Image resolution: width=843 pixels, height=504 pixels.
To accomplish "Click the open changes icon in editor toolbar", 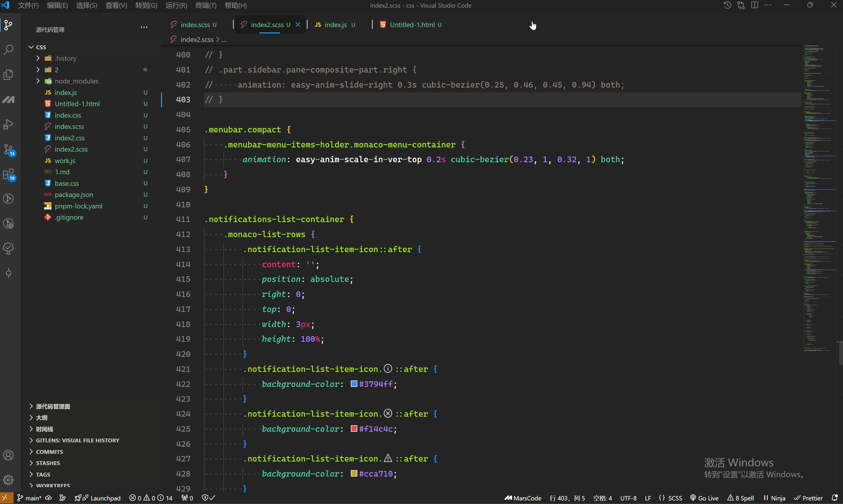I will 741,5.
